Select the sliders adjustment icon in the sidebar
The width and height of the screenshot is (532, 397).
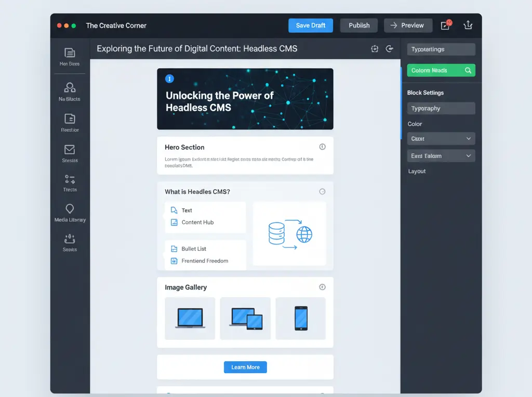70,182
